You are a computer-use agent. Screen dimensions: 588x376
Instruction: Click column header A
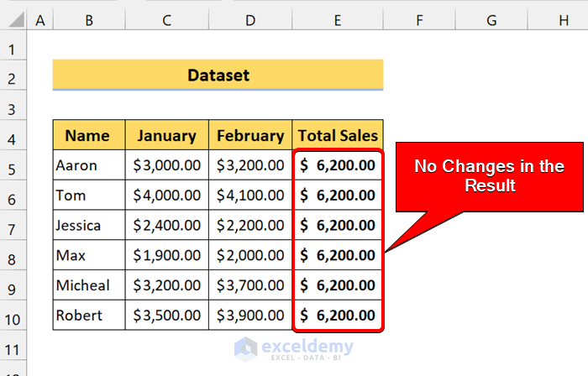(39, 18)
